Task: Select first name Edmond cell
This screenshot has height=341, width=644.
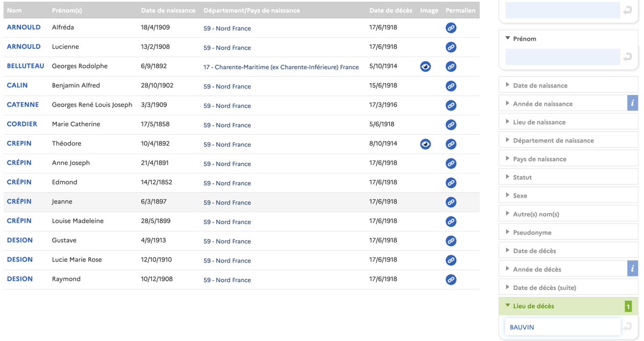Action: (64, 182)
